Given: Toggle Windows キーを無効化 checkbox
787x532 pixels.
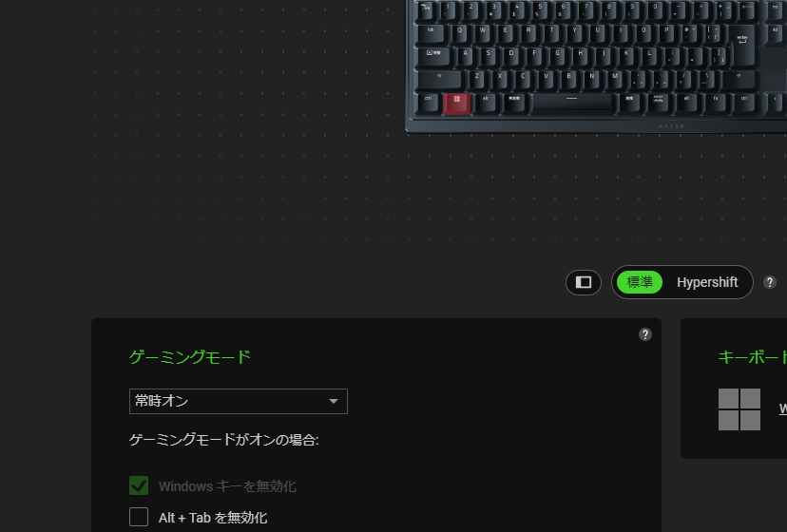Looking at the screenshot, I should (x=139, y=485).
